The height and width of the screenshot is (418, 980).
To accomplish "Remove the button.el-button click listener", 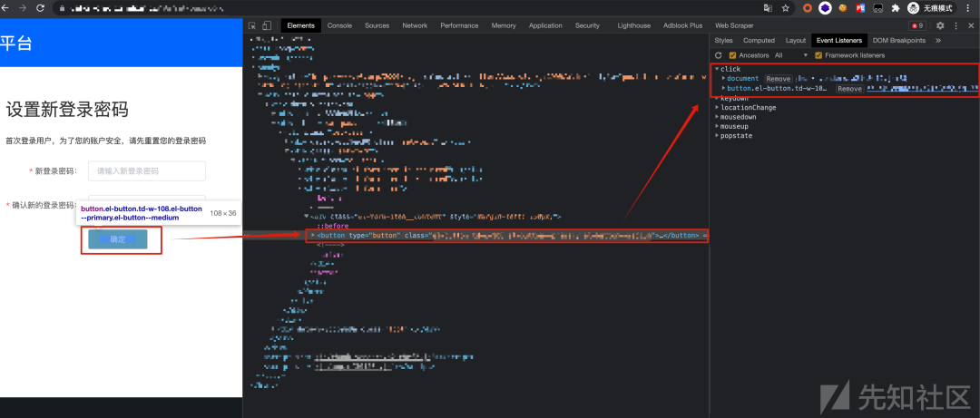I will tap(849, 89).
